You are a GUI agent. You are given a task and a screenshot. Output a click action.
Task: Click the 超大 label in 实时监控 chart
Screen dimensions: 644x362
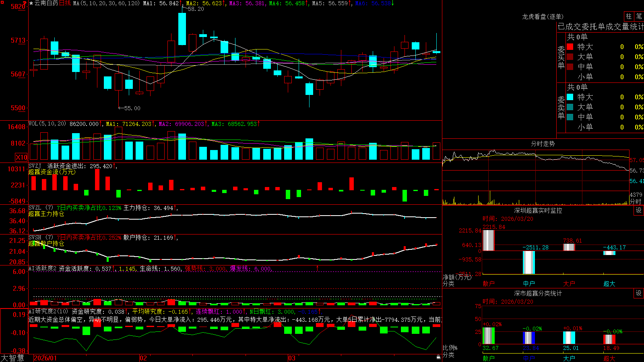tap(609, 284)
